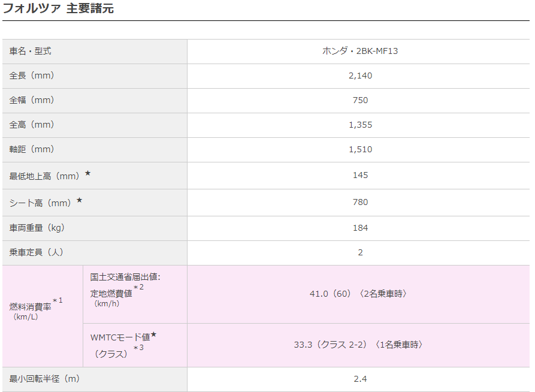Select the wheelbase value '1,510'
Image resolution: width=535 pixels, height=392 pixels.
pyautogui.click(x=360, y=150)
